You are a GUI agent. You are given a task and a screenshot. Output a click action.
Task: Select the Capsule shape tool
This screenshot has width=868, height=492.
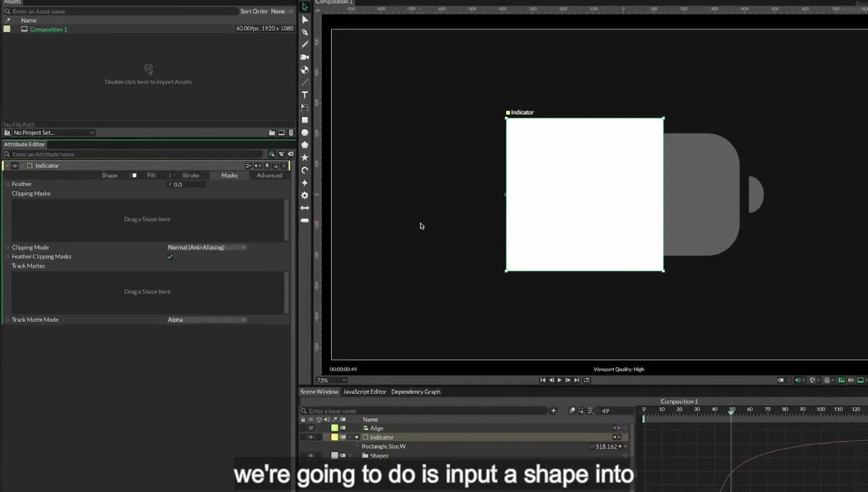[x=305, y=221]
